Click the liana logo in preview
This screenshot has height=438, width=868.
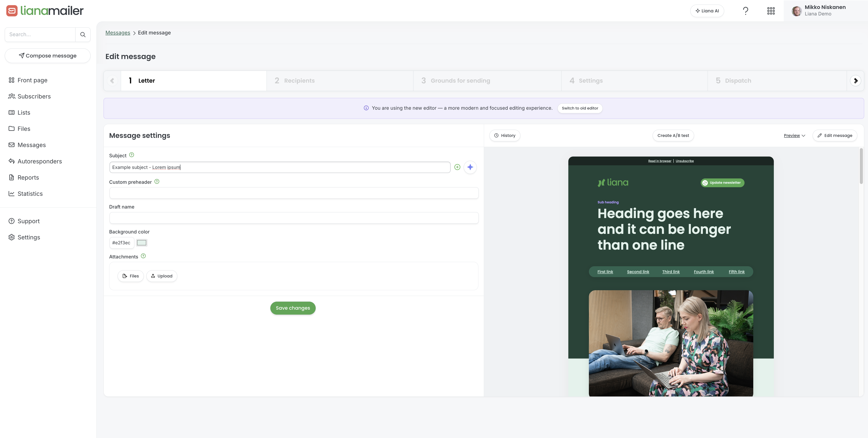click(x=613, y=182)
